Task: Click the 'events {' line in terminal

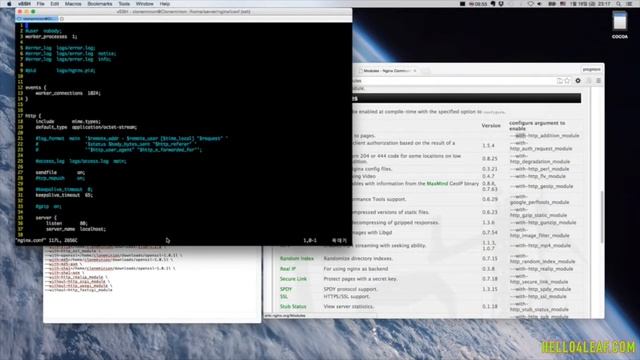Action: [x=36, y=87]
